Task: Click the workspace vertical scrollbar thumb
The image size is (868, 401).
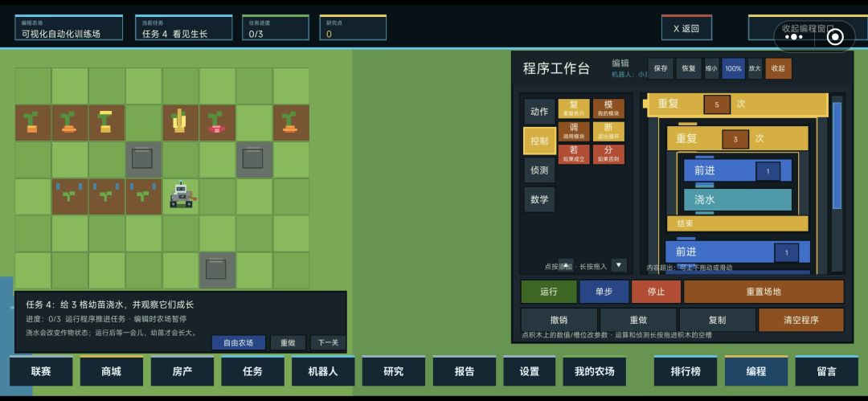Action: tap(837, 155)
